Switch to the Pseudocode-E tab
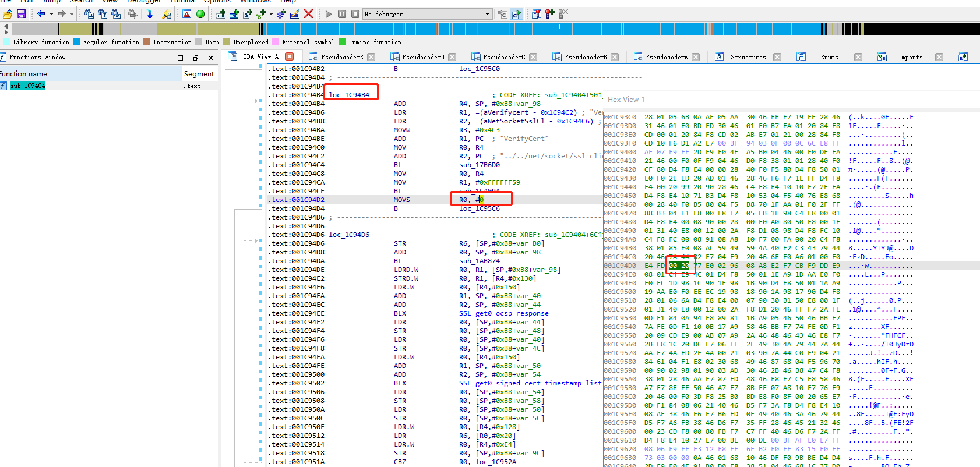Viewport: 980px width, 467px height. tap(342, 57)
